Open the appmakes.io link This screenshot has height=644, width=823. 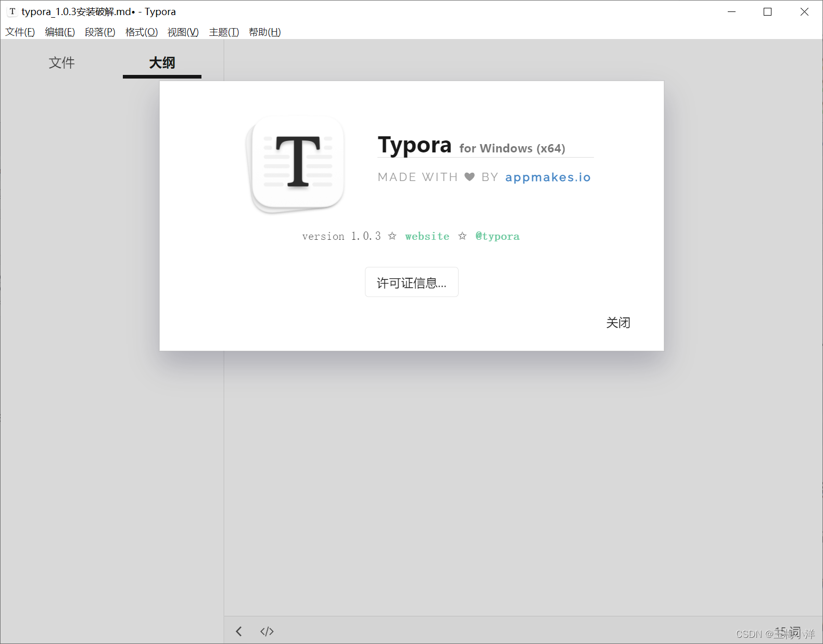[548, 177]
